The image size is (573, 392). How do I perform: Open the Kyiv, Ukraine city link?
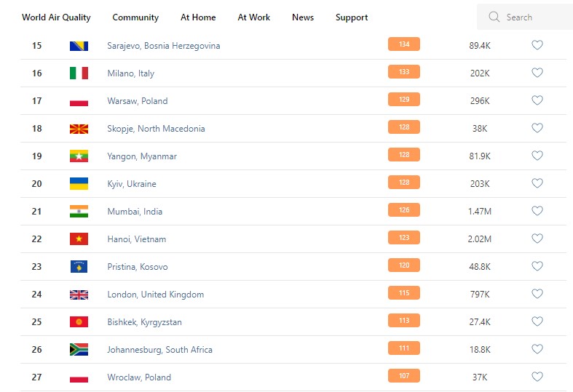[131, 184]
